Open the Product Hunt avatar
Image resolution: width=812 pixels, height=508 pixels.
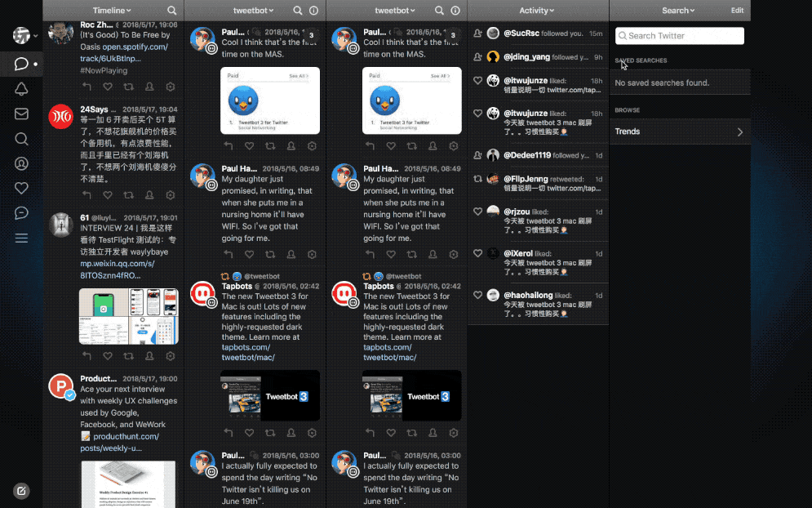[x=61, y=386]
